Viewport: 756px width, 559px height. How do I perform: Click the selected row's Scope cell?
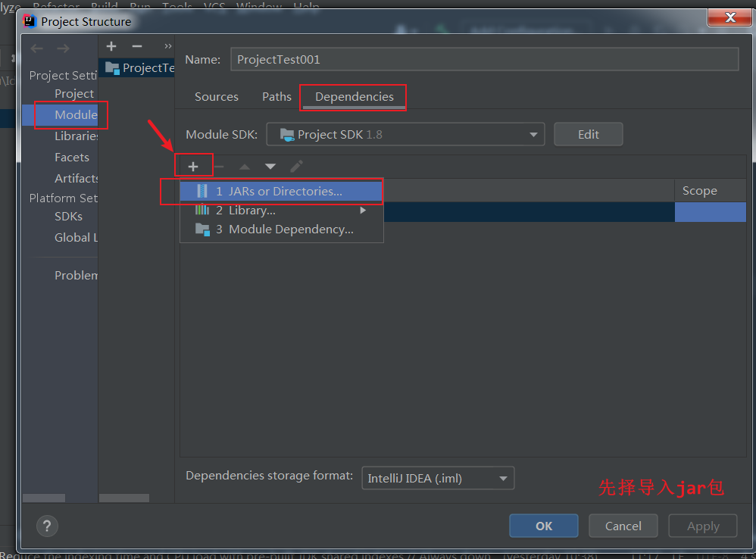pos(711,212)
